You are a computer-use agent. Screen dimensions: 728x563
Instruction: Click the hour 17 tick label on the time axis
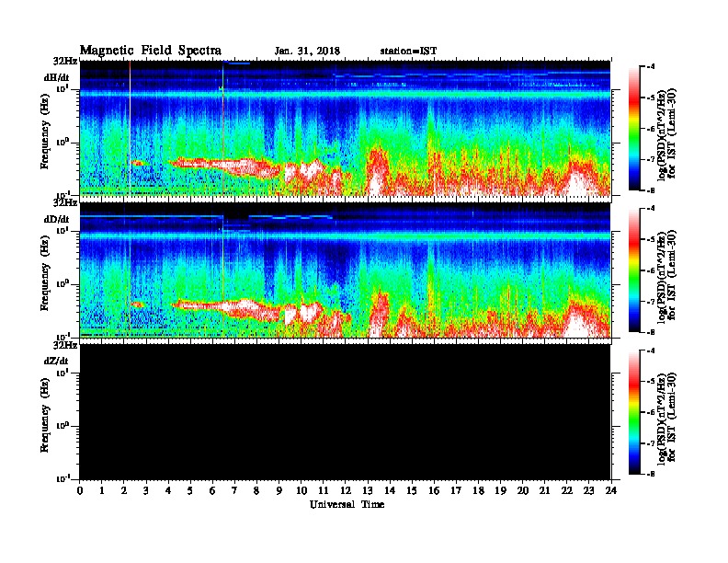tap(456, 490)
